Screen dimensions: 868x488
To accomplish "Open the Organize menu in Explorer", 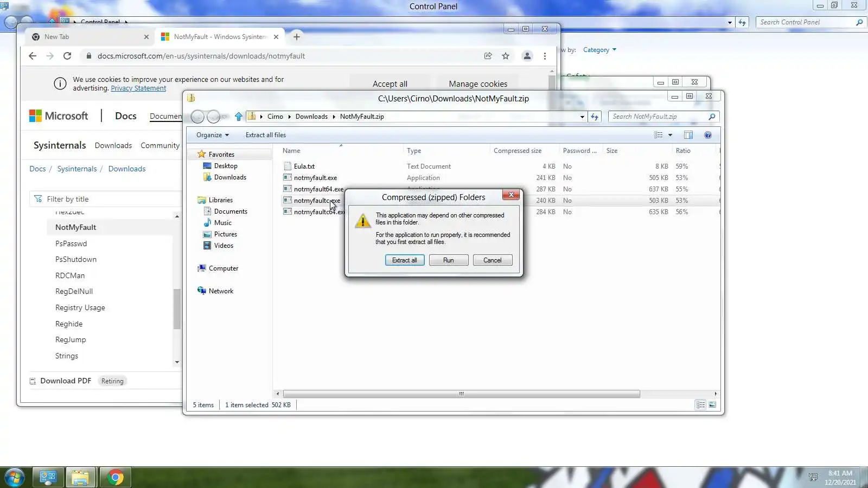I will click(213, 135).
